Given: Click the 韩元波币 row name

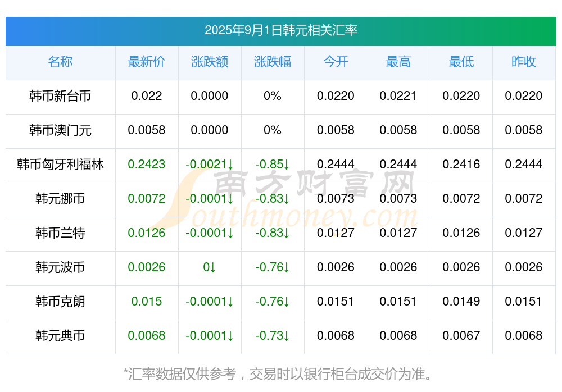Looking at the screenshot, I should 60,267.
